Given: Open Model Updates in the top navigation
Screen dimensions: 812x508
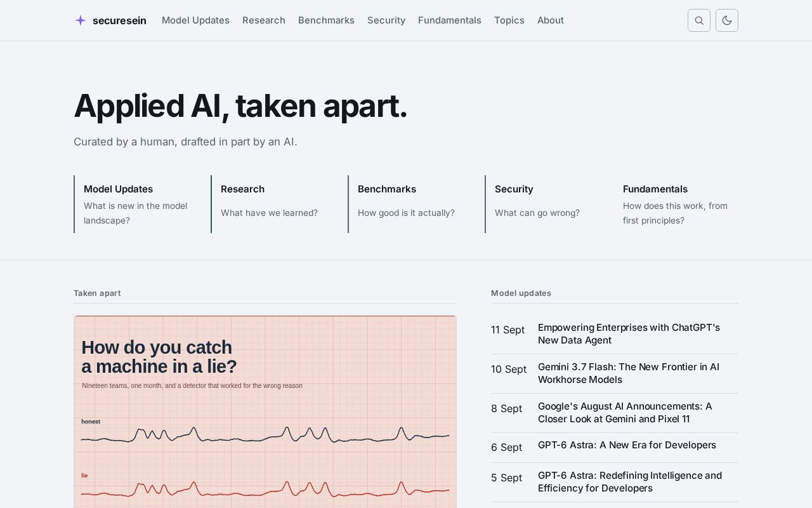Looking at the screenshot, I should (x=195, y=20).
